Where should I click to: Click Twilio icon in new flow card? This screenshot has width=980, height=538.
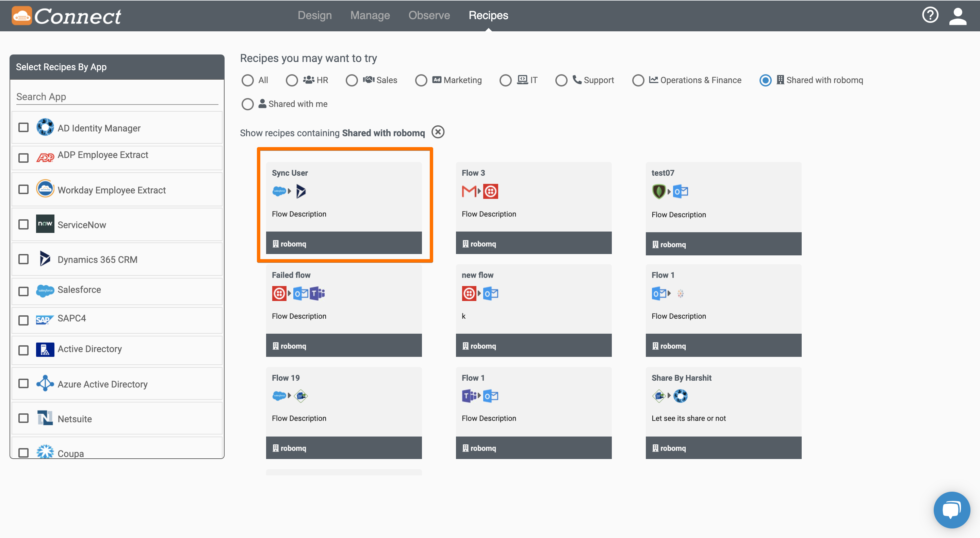(x=469, y=293)
